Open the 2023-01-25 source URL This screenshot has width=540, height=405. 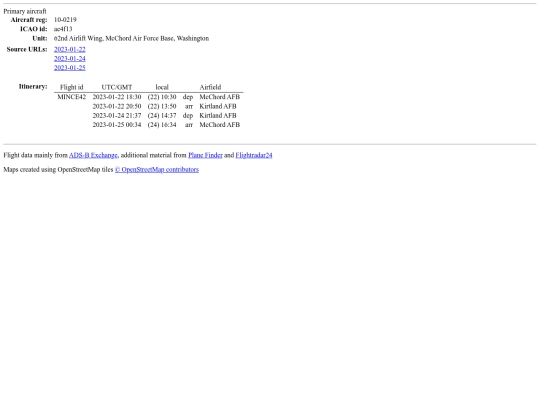[x=70, y=68]
